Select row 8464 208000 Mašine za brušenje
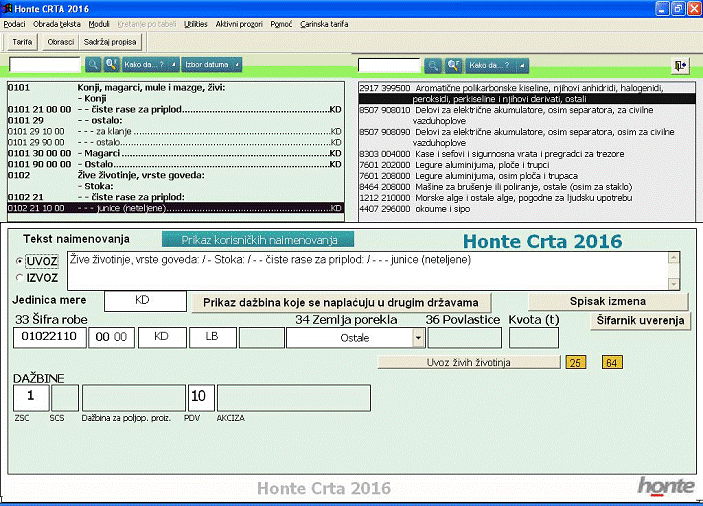This screenshot has height=506, width=703. pyautogui.click(x=527, y=186)
